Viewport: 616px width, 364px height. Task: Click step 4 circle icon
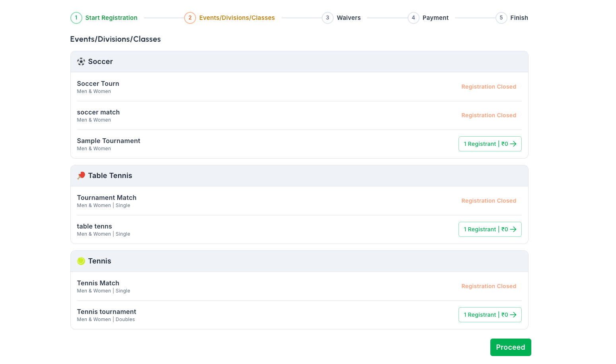point(413,18)
